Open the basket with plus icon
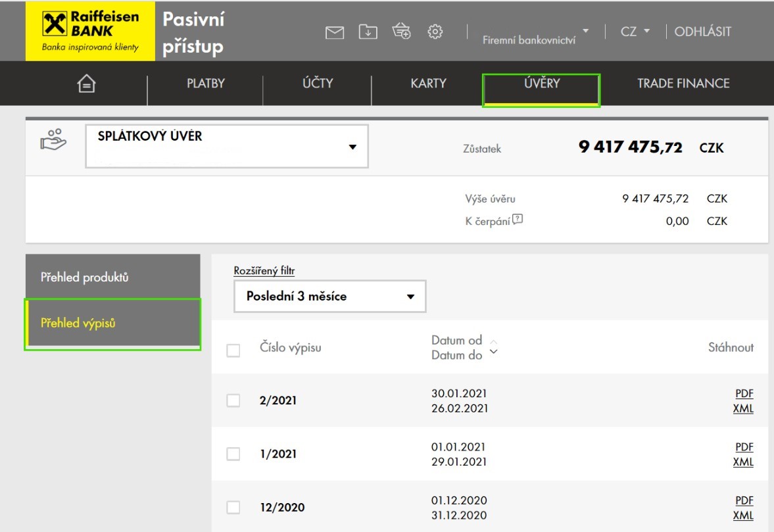This screenshot has height=532, width=774. pyautogui.click(x=401, y=31)
